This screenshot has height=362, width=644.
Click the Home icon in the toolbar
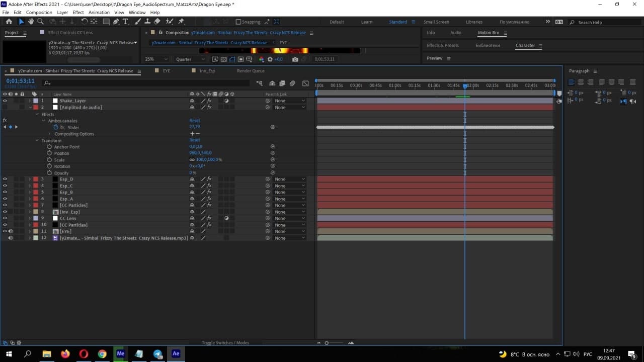tap(9, 22)
